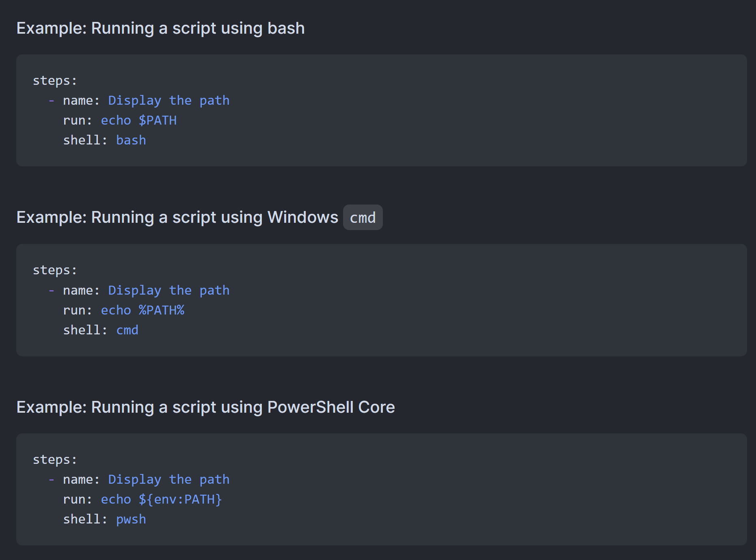Click the name key in the first code block
This screenshot has height=560, width=756.
point(79,100)
